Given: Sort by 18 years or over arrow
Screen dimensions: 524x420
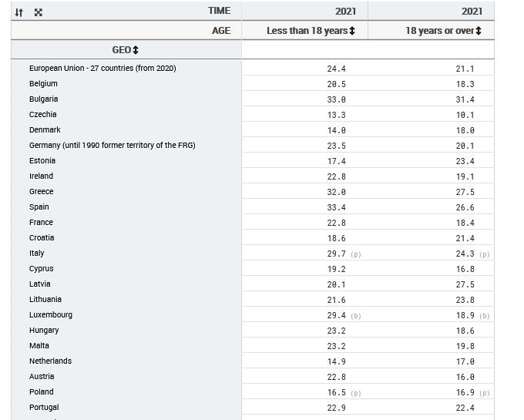Looking at the screenshot, I should 479,31.
